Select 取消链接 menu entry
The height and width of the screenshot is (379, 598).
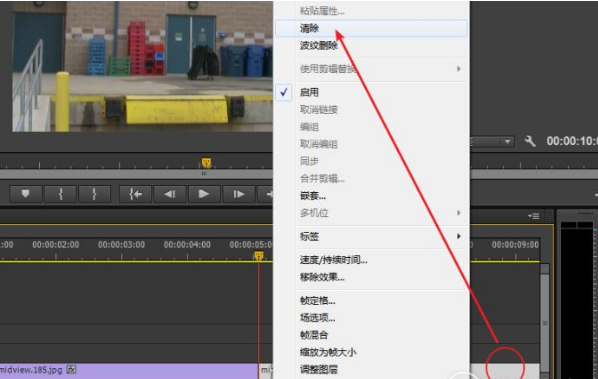(371, 110)
